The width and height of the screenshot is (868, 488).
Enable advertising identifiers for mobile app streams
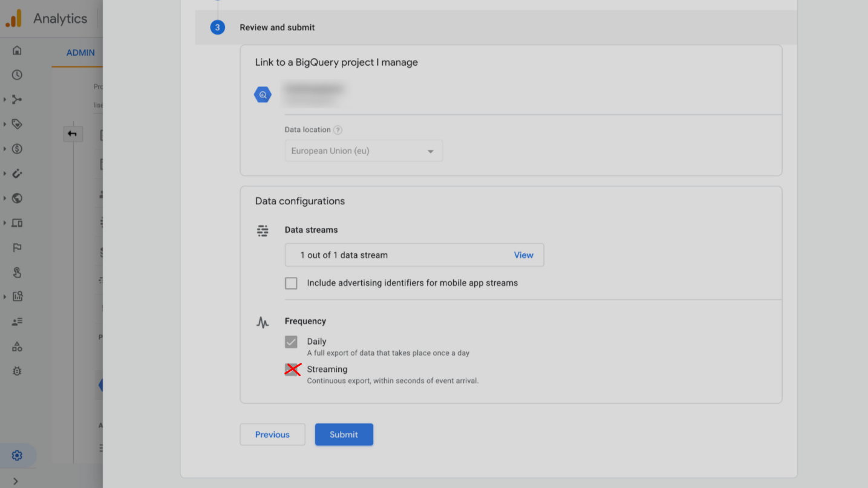292,283
